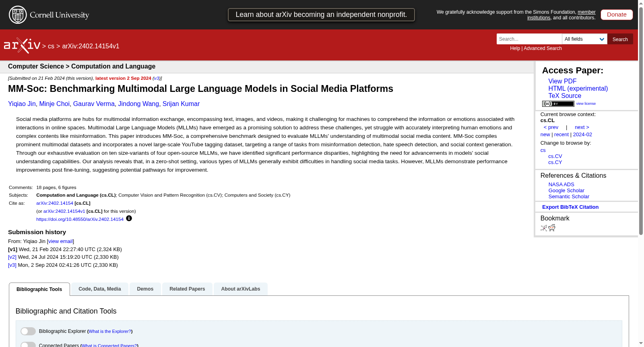The image size is (644, 347).
Task: Click Export BibTeX Citation
Action: [x=570, y=207]
